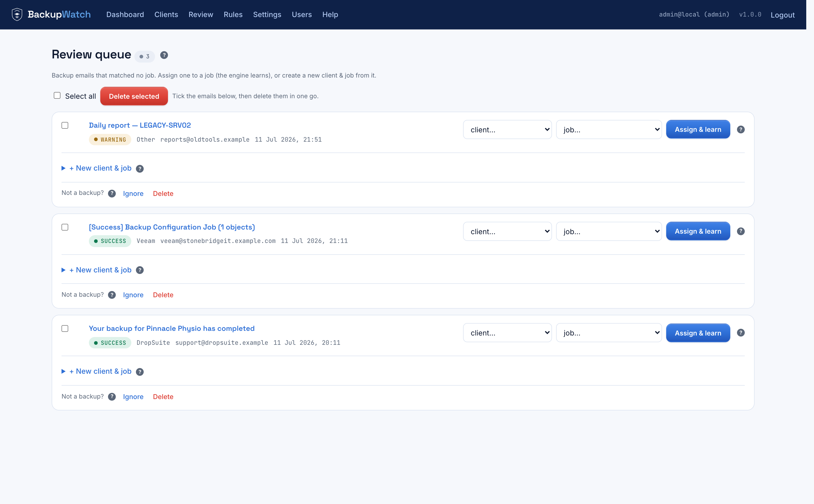Screen dimensions: 814x504
Task: Ignore the LEGACY-SRV02 daily report email
Action: (x=133, y=194)
